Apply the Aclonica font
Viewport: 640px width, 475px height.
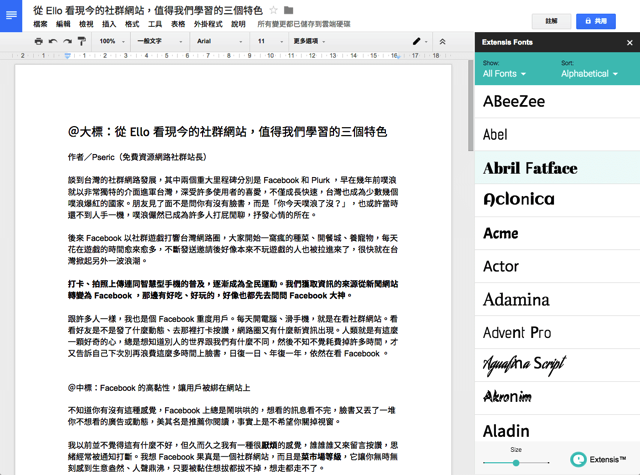click(557, 200)
